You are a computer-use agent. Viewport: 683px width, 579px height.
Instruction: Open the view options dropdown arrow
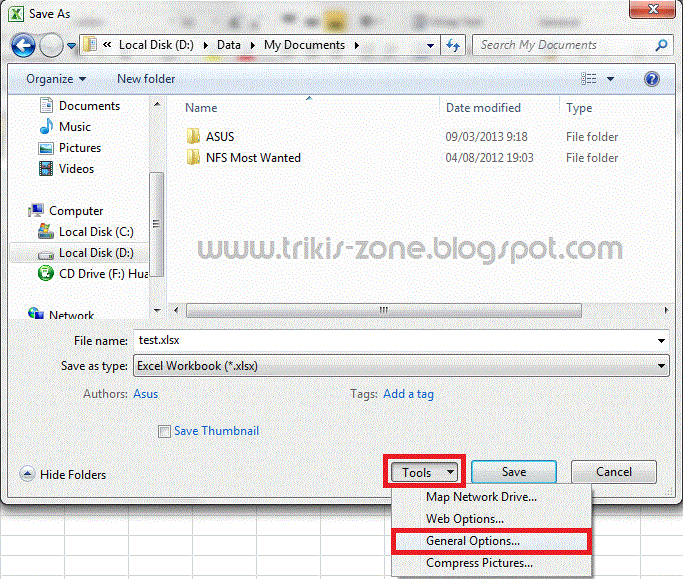610,79
